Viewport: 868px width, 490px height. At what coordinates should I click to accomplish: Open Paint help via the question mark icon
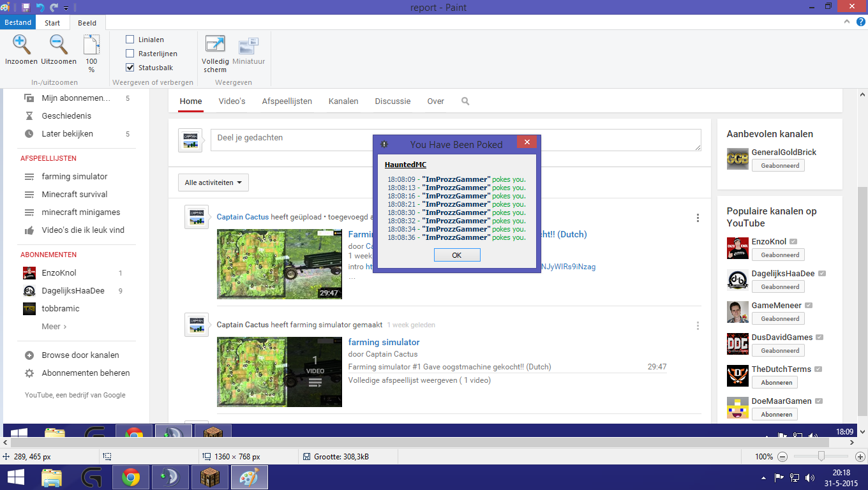pos(860,22)
